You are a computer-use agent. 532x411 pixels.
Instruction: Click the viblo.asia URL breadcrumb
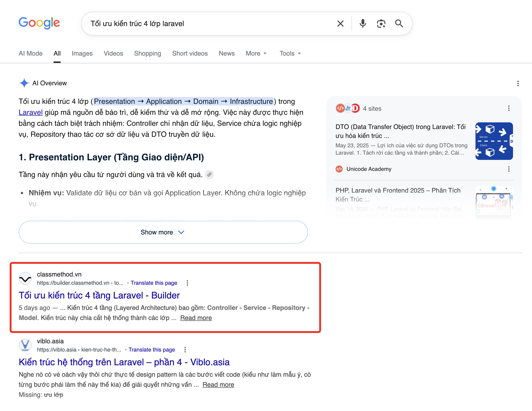coord(79,350)
